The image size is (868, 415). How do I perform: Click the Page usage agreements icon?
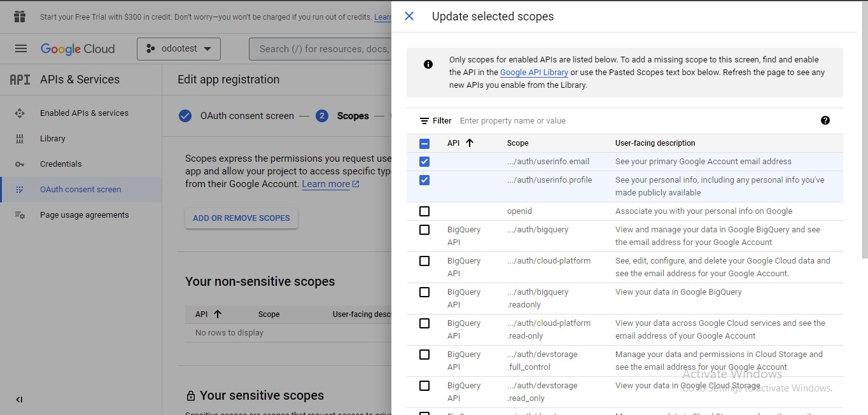20,215
